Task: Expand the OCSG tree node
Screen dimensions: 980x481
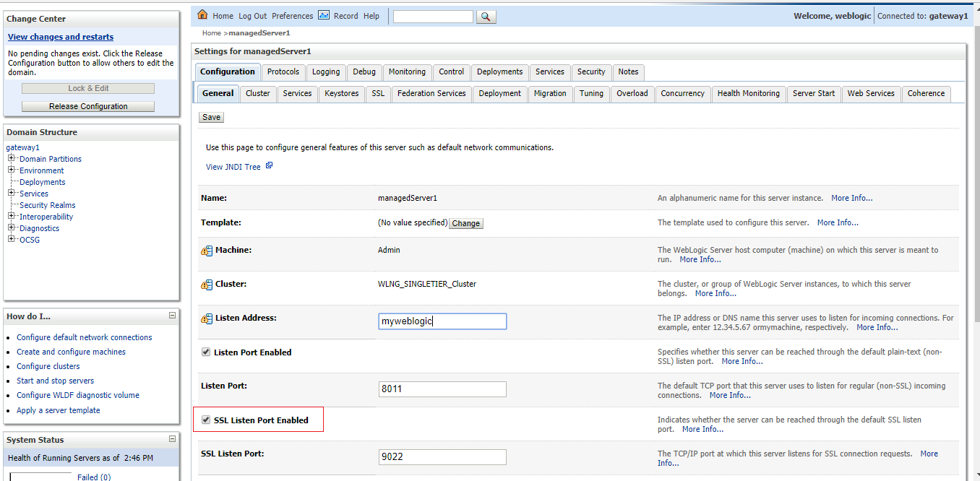Action: tap(12, 240)
